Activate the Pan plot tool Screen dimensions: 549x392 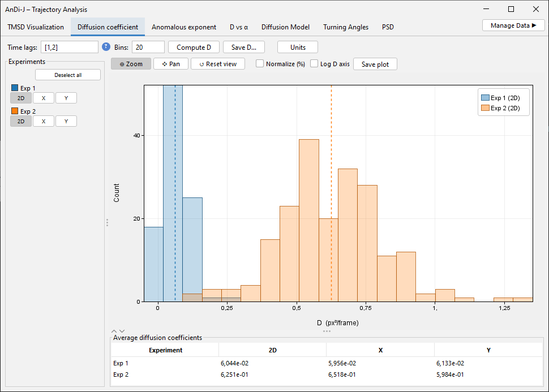pyautogui.click(x=171, y=64)
